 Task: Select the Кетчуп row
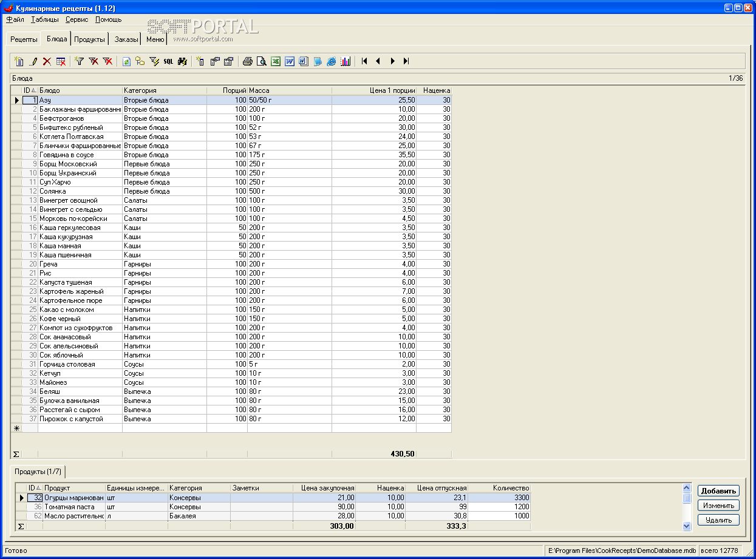coord(231,373)
